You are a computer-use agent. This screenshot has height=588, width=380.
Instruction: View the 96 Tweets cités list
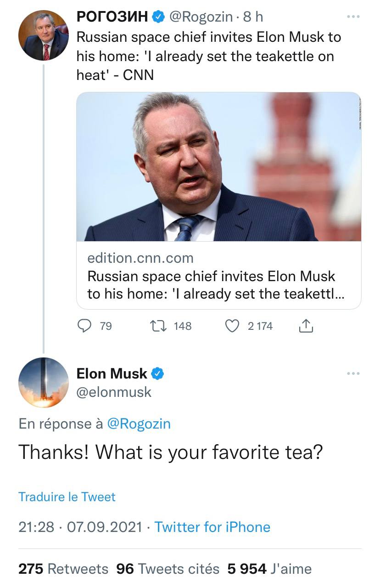pyautogui.click(x=168, y=569)
